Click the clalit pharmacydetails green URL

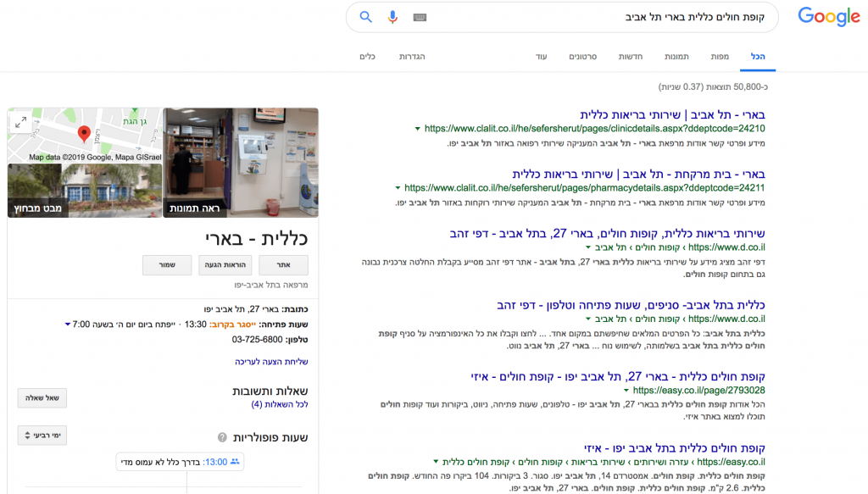[585, 187]
